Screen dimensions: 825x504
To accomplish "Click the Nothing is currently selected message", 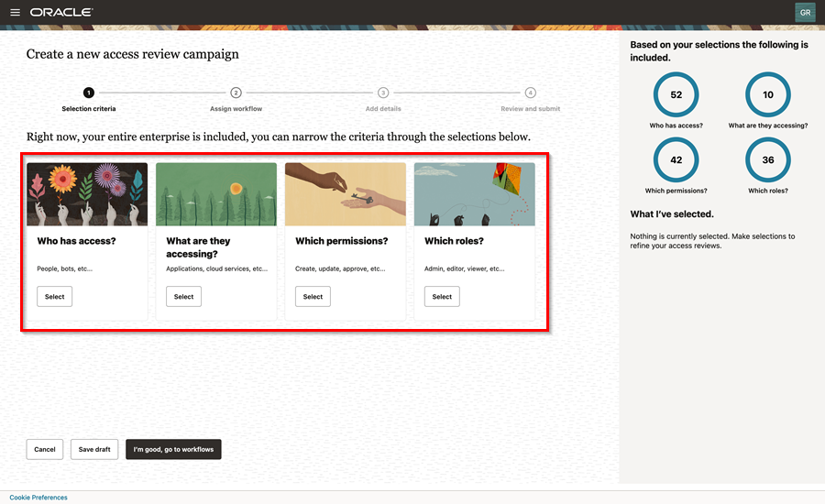I will point(712,241).
